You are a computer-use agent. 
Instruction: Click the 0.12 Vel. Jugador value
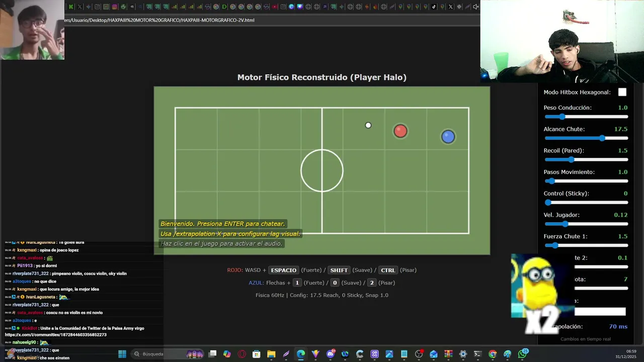(x=620, y=215)
